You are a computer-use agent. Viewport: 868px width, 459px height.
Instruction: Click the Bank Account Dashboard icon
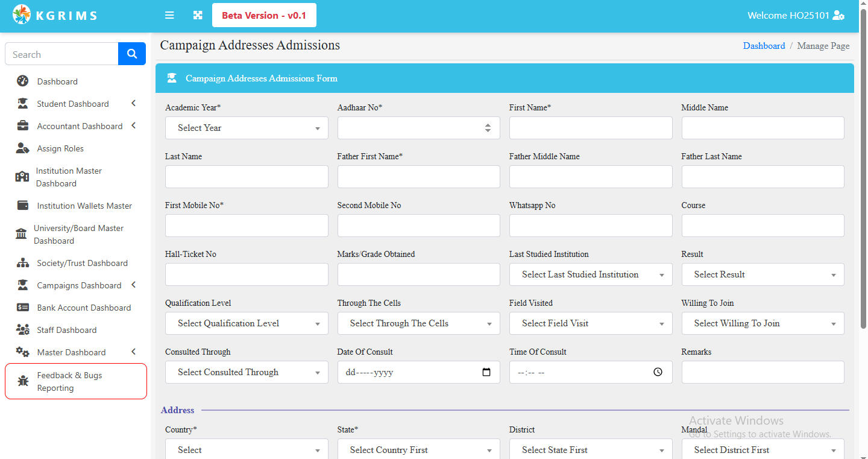(x=23, y=308)
